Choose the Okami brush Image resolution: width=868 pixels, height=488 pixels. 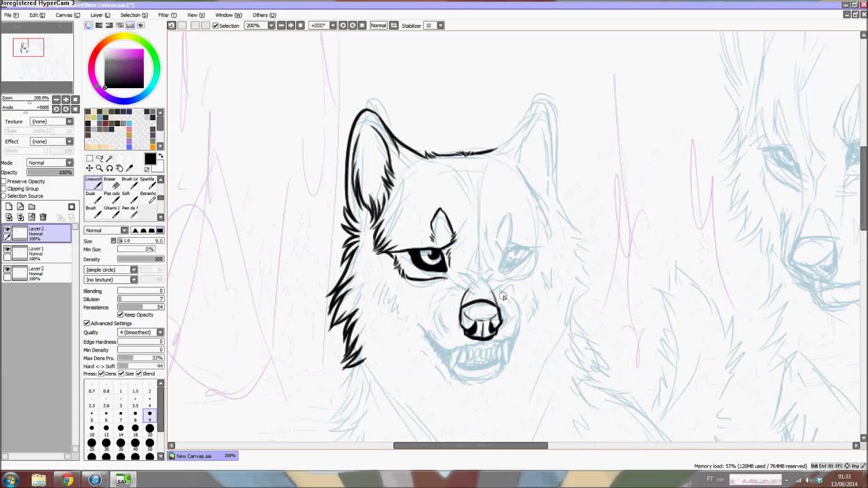point(111,211)
